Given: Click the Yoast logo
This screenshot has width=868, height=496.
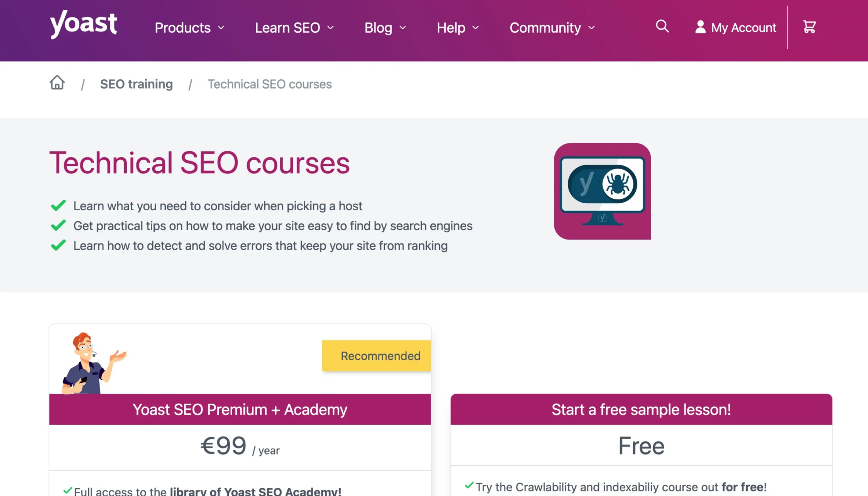Looking at the screenshot, I should [x=83, y=25].
